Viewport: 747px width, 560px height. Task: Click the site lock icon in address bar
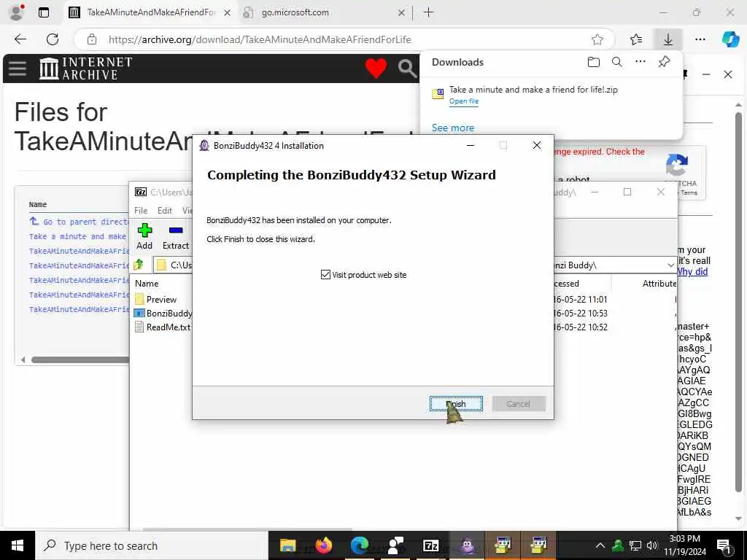click(91, 39)
